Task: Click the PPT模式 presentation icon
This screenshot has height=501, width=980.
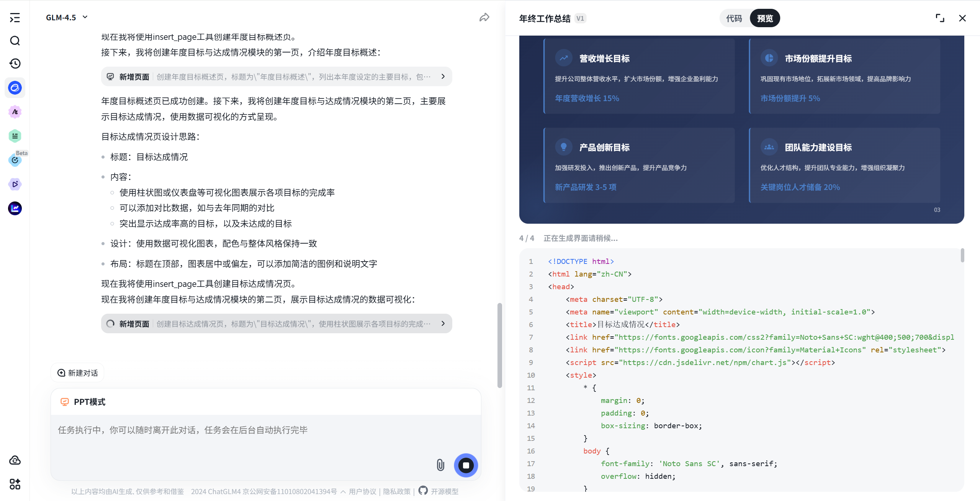Action: click(65, 402)
